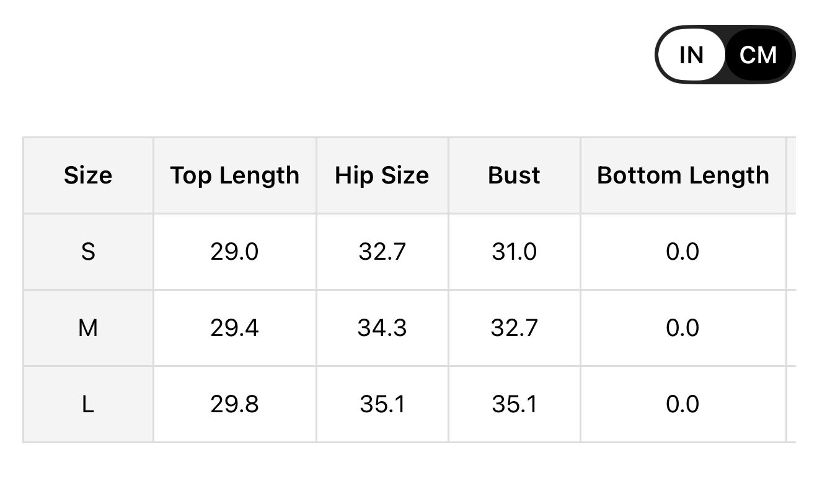Viewport: 817px width, 504px height.
Task: Click the 0.0 bottom length cell for M
Action: (683, 328)
